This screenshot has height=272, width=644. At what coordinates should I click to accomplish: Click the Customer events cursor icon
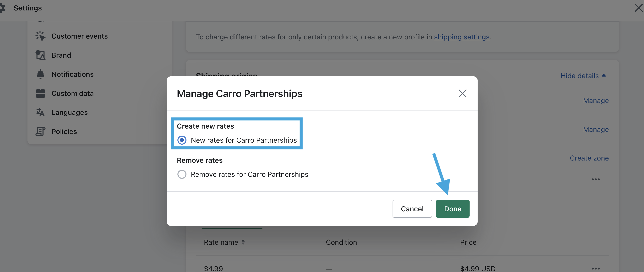point(40,36)
